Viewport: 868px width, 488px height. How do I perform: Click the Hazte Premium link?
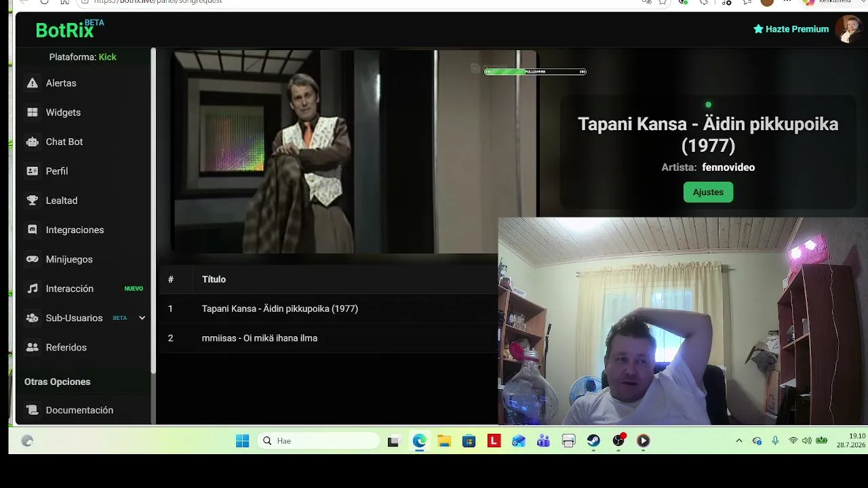coord(791,29)
